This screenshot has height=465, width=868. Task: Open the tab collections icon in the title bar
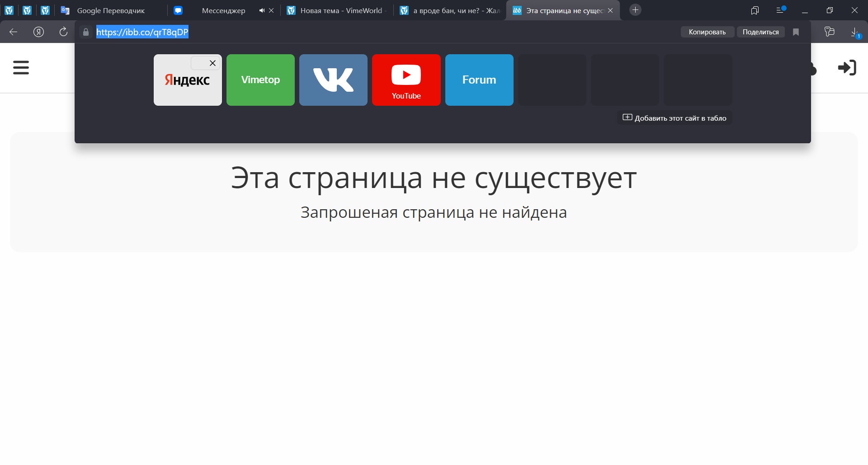pos(755,10)
